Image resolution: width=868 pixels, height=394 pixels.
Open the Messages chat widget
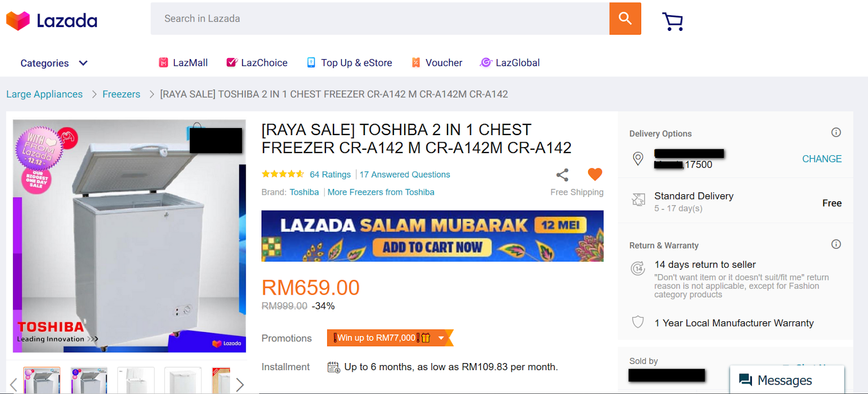pos(787,380)
